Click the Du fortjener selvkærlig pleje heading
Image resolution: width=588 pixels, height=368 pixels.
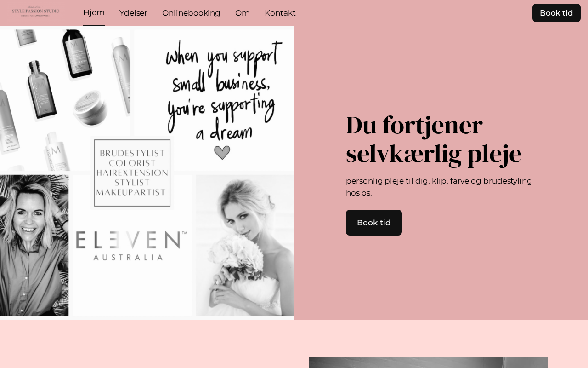click(x=434, y=139)
